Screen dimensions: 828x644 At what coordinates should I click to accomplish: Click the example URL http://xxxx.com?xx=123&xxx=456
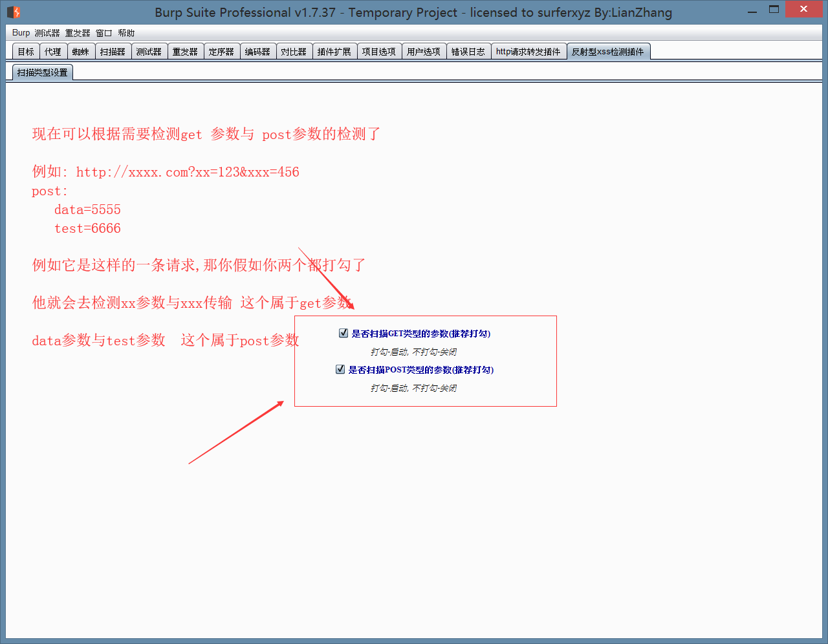(188, 172)
